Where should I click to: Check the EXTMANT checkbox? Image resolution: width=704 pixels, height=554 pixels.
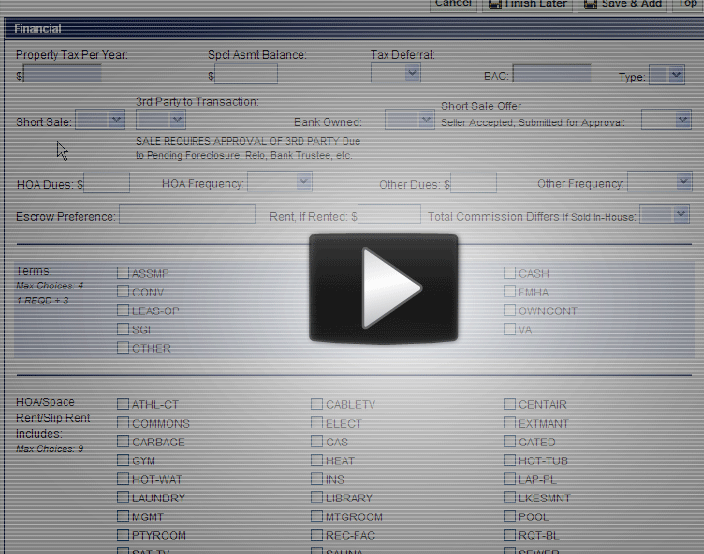[510, 422]
